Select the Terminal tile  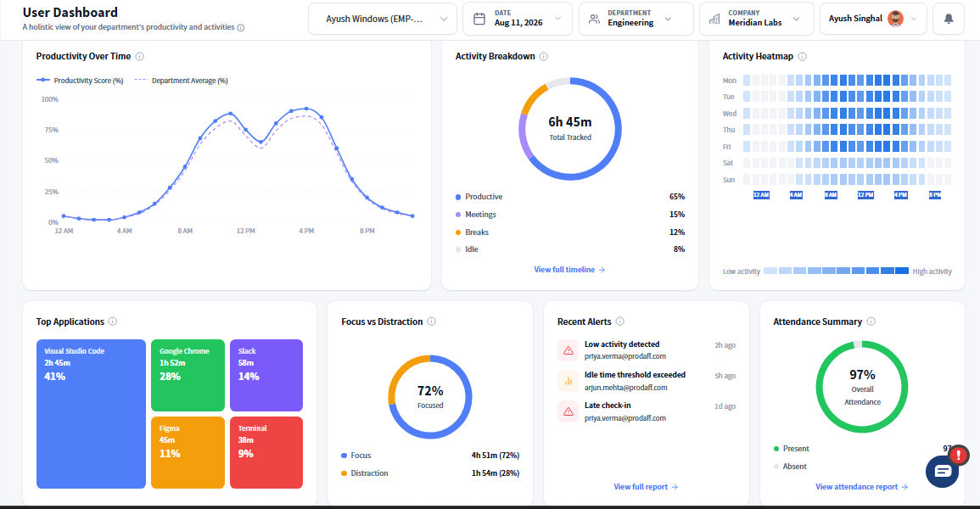(266, 452)
